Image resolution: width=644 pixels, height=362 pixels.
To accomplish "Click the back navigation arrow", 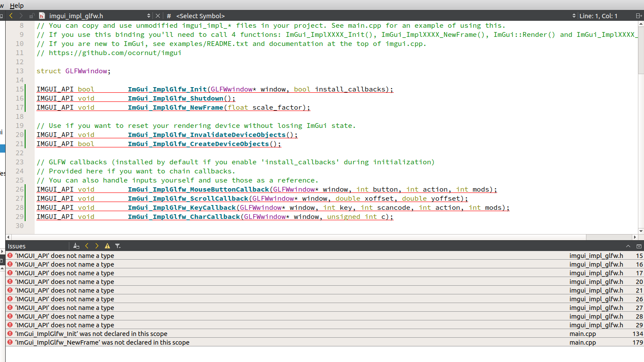I will [11, 16].
